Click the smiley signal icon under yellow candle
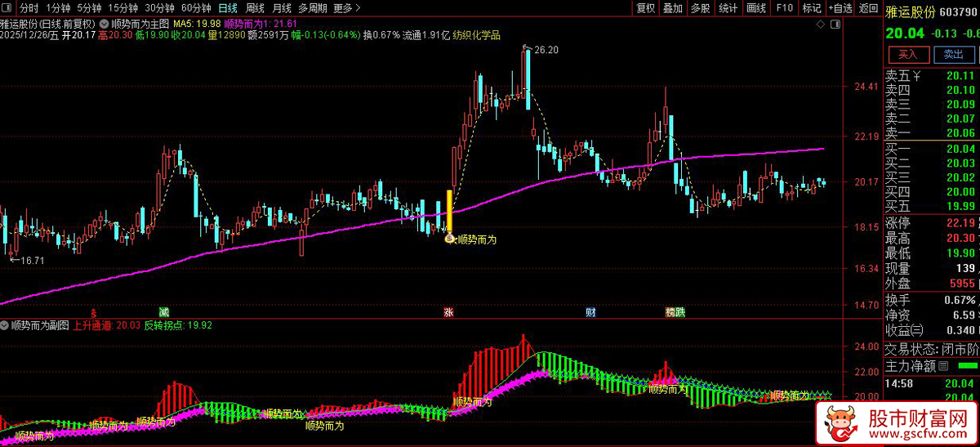The height and width of the screenshot is (447, 980). (x=448, y=239)
